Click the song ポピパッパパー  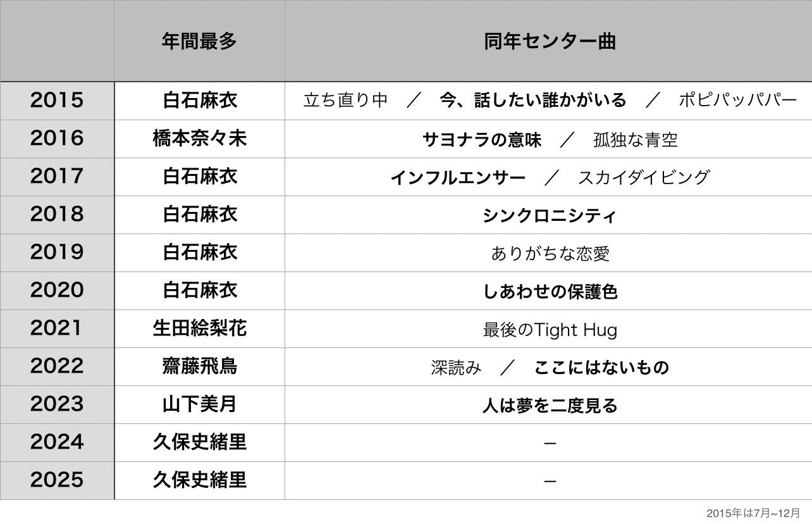[x=737, y=101]
